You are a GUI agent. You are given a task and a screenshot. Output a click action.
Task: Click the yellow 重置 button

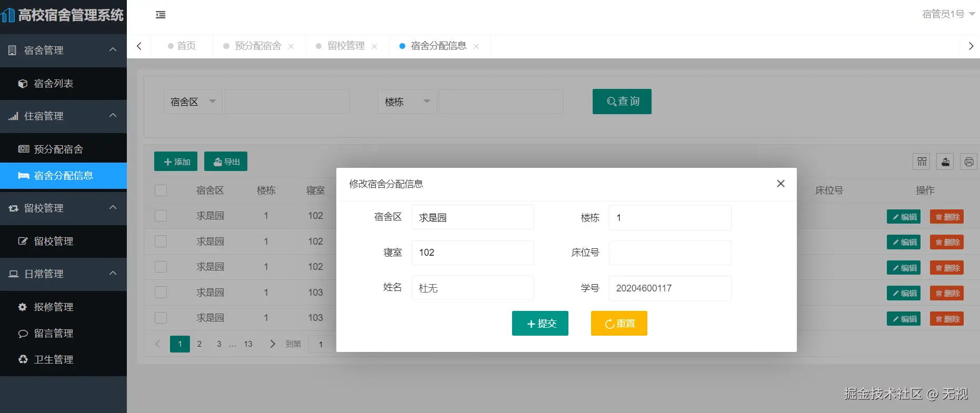tap(619, 323)
